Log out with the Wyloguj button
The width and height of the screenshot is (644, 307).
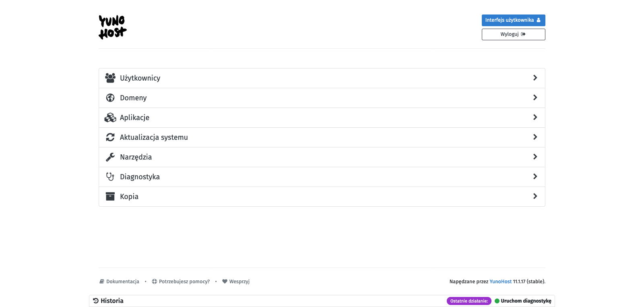513,34
